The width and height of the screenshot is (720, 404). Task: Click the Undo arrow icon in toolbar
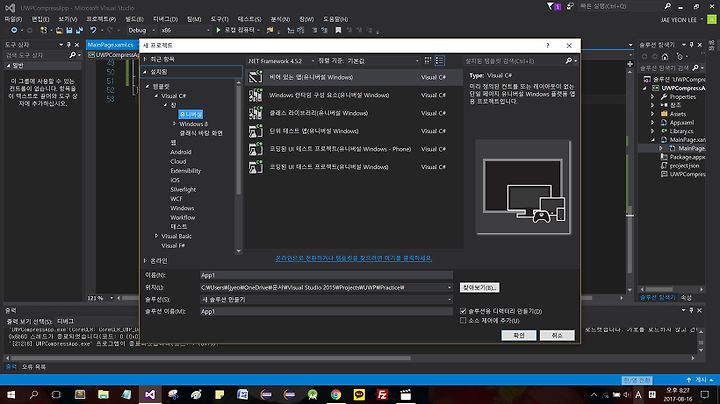click(x=93, y=30)
